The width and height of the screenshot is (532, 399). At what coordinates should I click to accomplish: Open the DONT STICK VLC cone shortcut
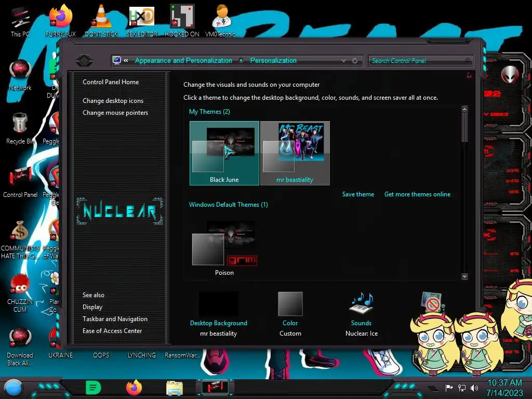point(101,21)
